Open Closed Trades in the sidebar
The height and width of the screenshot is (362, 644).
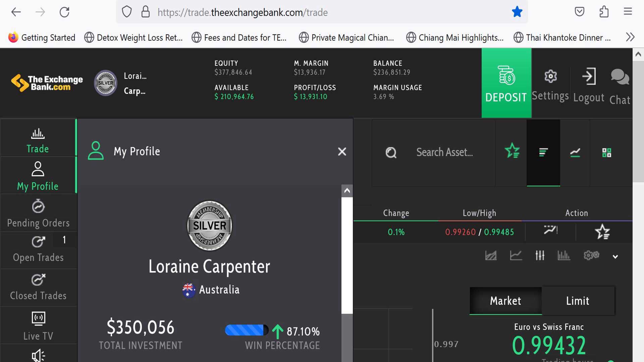click(38, 288)
